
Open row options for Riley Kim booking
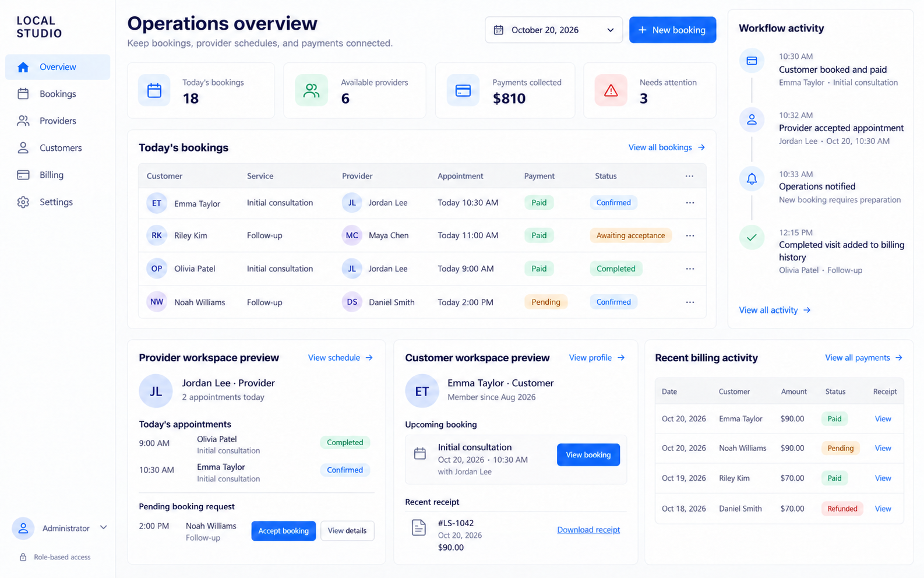click(x=690, y=235)
